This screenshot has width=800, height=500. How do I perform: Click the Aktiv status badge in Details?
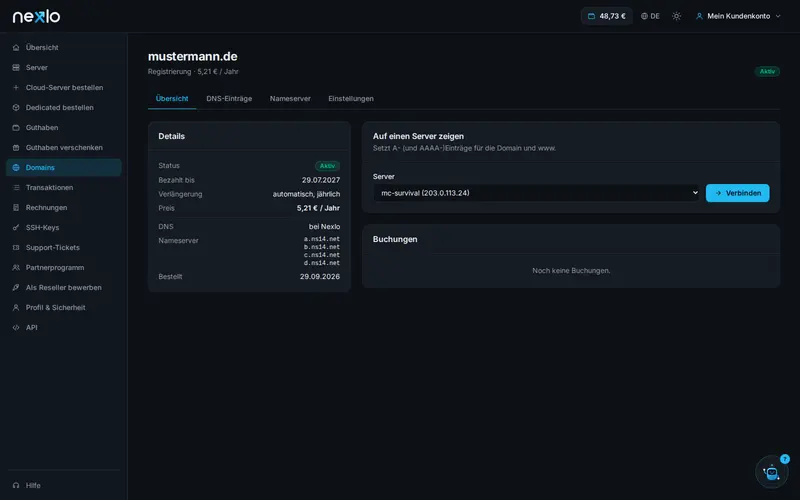328,166
